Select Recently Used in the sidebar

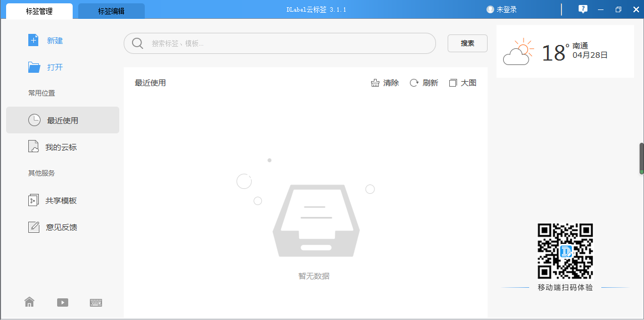62,120
